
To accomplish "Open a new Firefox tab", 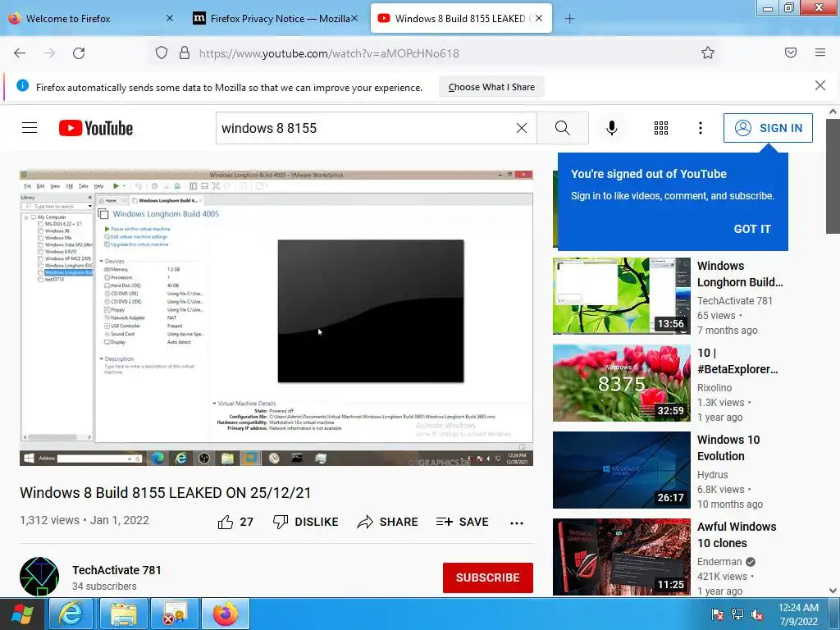I will pyautogui.click(x=569, y=19).
